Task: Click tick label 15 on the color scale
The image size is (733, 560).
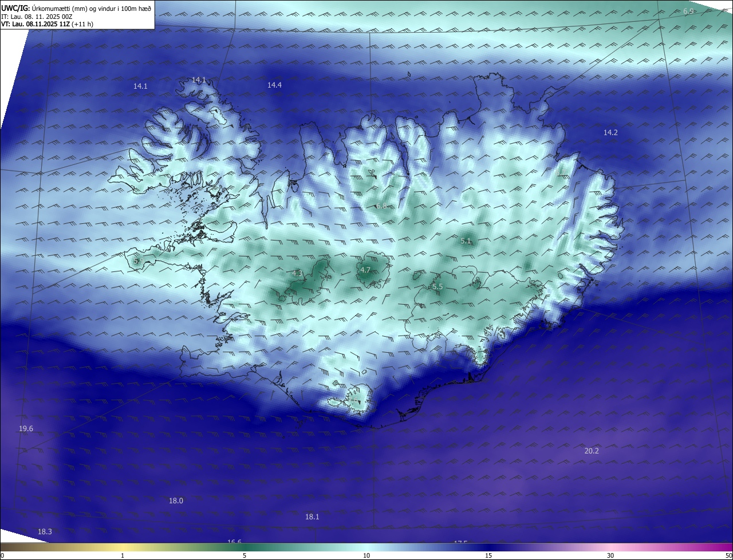Action: [488, 555]
